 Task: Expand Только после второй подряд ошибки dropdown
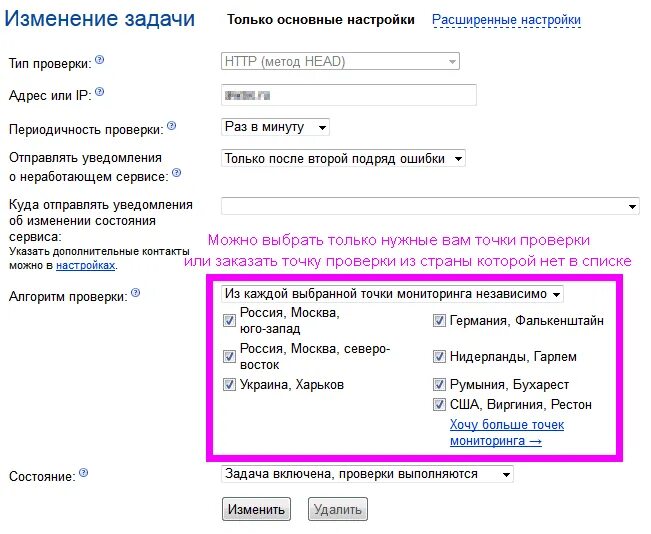click(x=343, y=159)
